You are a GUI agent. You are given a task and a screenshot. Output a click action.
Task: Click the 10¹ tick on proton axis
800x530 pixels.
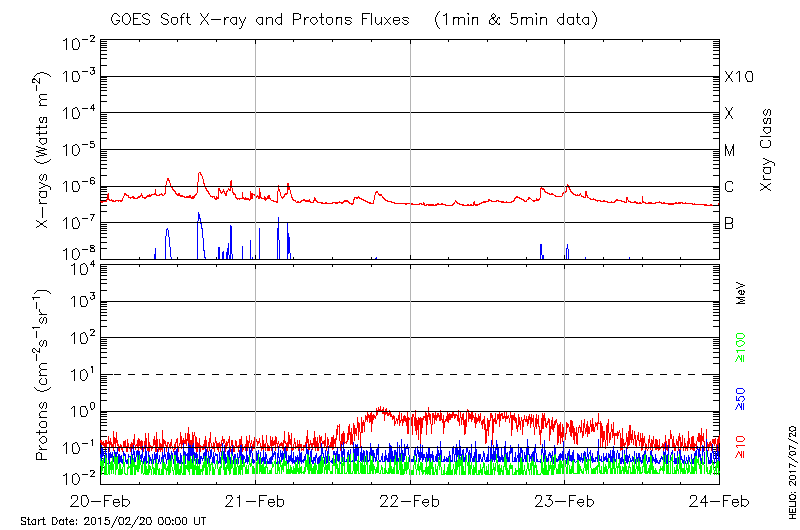click(x=82, y=374)
